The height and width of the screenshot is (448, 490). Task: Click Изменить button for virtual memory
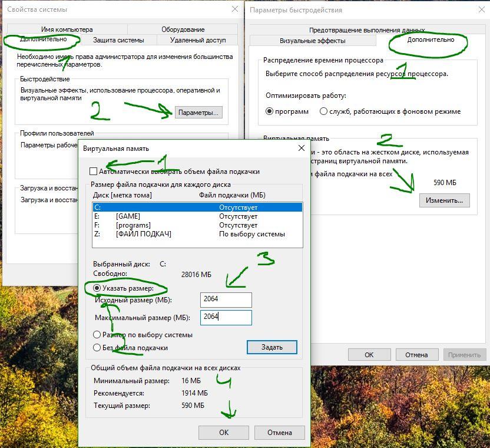pyautogui.click(x=445, y=200)
